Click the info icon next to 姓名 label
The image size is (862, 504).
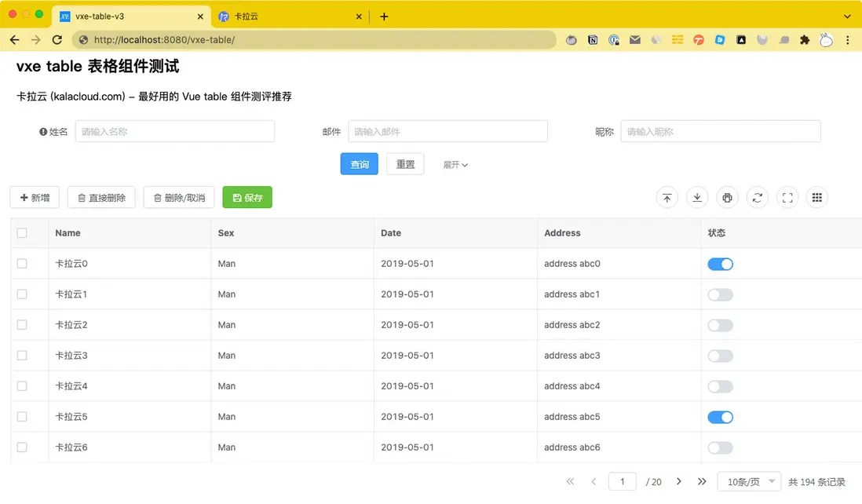42,131
